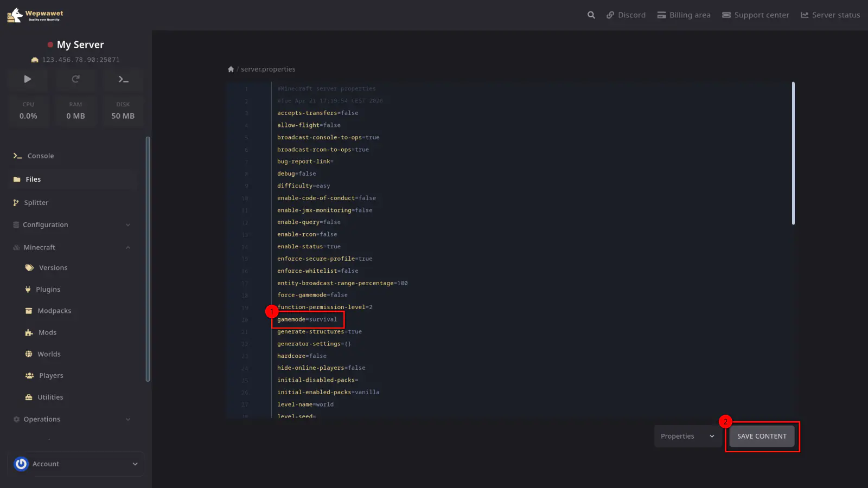Open search with the magnifier icon
This screenshot has height=488, width=868.
coord(591,15)
